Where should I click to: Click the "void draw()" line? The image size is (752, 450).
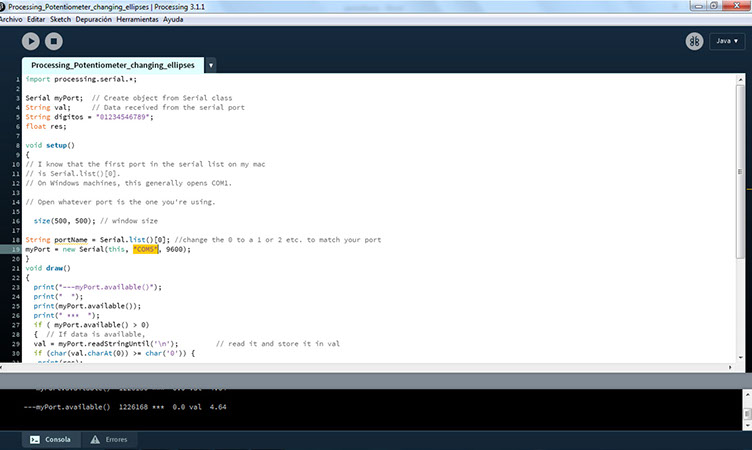pos(48,268)
